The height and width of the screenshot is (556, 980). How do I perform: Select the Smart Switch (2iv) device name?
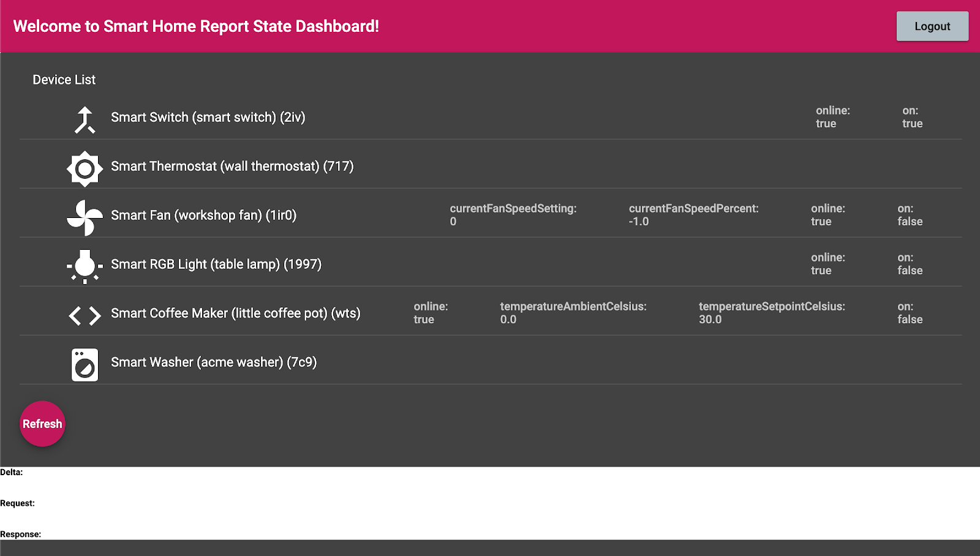[208, 117]
